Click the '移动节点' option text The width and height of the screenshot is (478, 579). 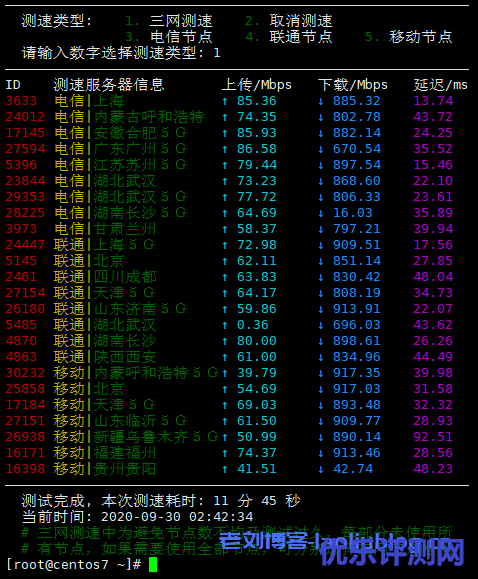(x=420, y=37)
